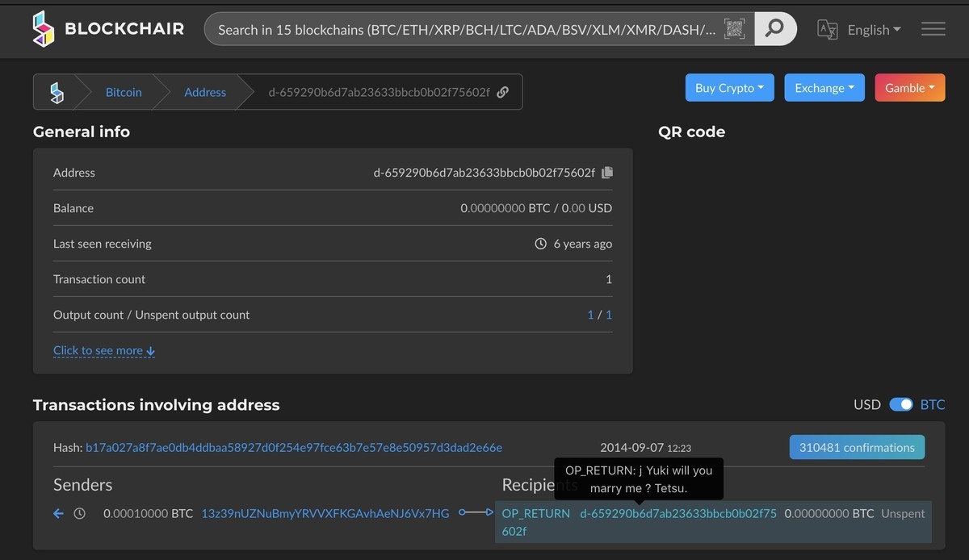Click the Unspent status text
This screenshot has height=560, width=969.
pyautogui.click(x=903, y=513)
